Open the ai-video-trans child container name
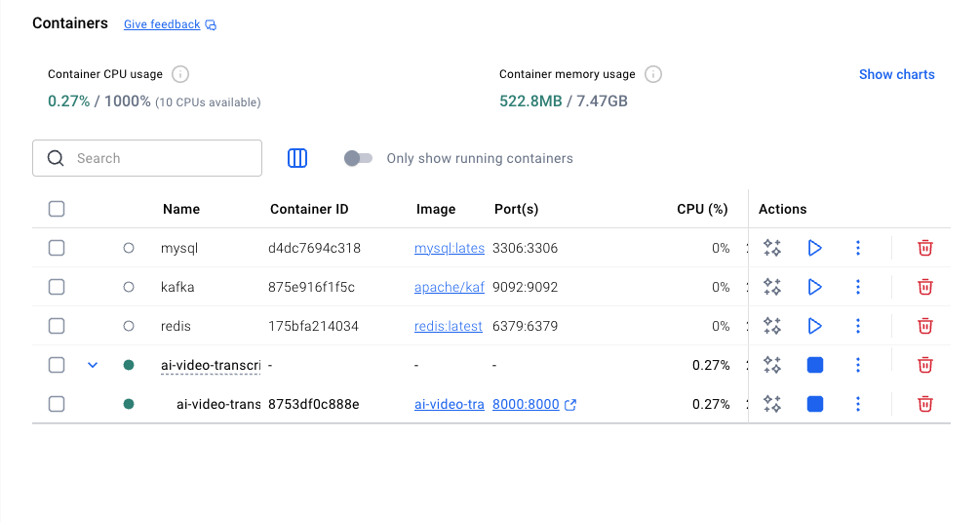Screen dimensions: 980x522 pos(218,404)
